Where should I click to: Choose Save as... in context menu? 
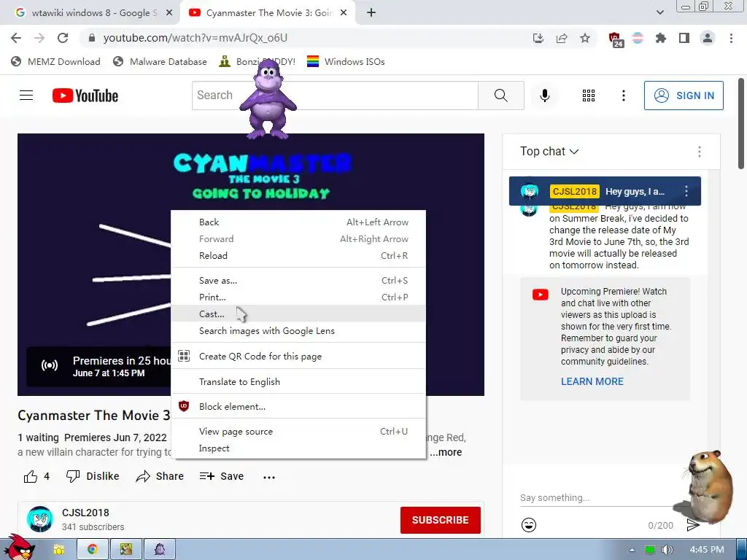pyautogui.click(x=298, y=281)
